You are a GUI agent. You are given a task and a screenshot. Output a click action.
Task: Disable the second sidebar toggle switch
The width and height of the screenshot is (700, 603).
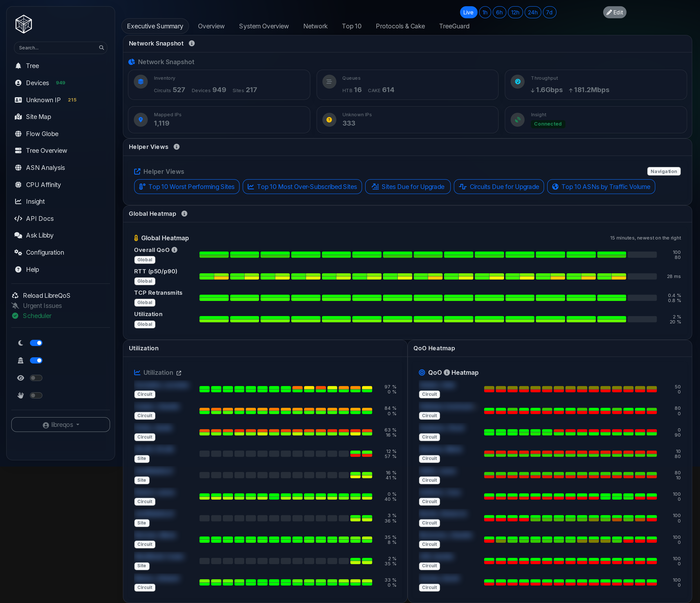(x=36, y=360)
